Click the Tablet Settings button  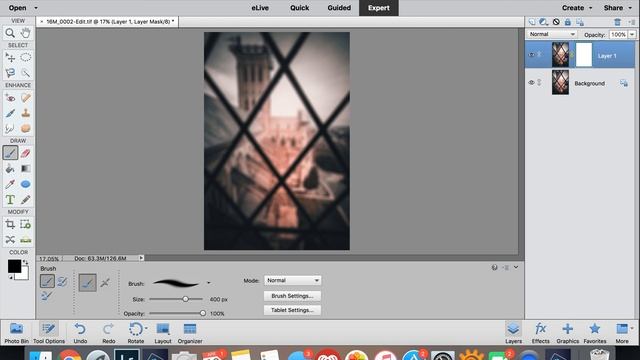(x=292, y=310)
